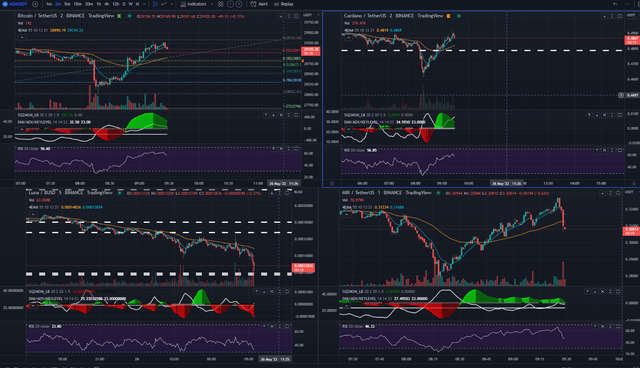
Task: Collapse the Luna chart legend arrow
Action: [x=33, y=214]
